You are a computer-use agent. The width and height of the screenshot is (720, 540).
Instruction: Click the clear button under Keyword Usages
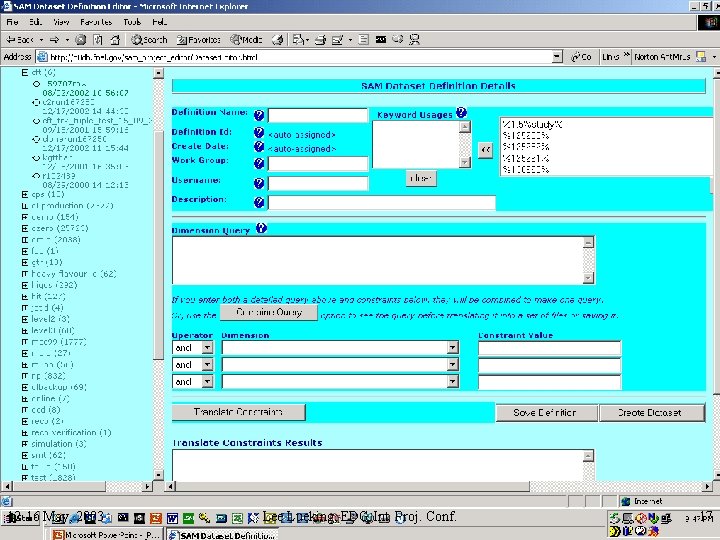tap(421, 178)
